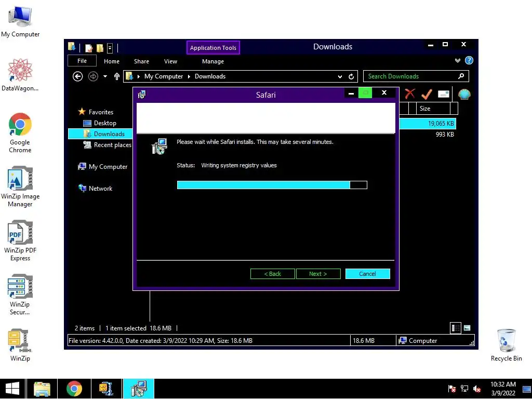Click the WinZip taskbar icon
This screenshot has height=399, width=532.
point(106,389)
